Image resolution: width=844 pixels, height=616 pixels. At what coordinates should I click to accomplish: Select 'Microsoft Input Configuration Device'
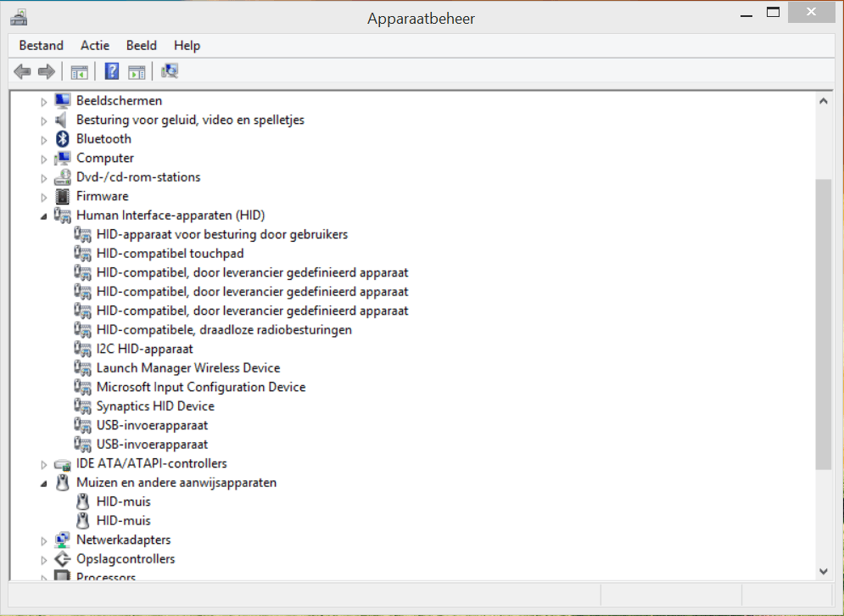tap(201, 387)
